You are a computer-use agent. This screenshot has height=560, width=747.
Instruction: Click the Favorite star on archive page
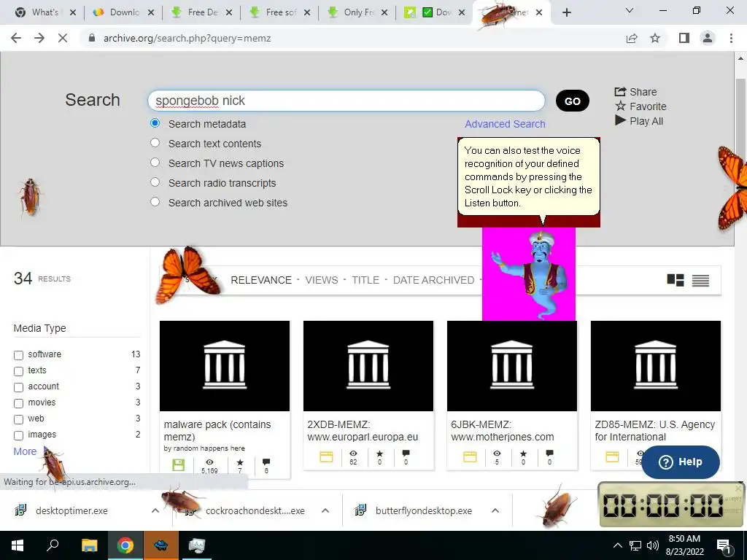[620, 106]
